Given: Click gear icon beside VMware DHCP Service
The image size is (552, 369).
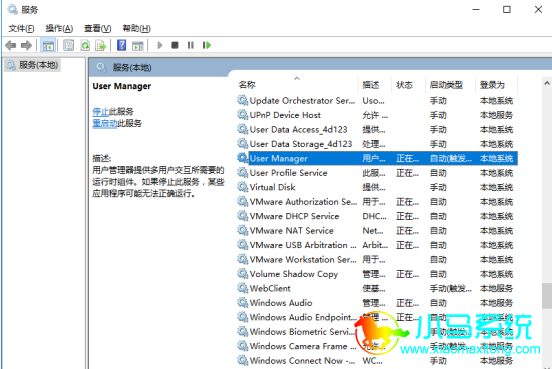Looking at the screenshot, I should coord(243,216).
